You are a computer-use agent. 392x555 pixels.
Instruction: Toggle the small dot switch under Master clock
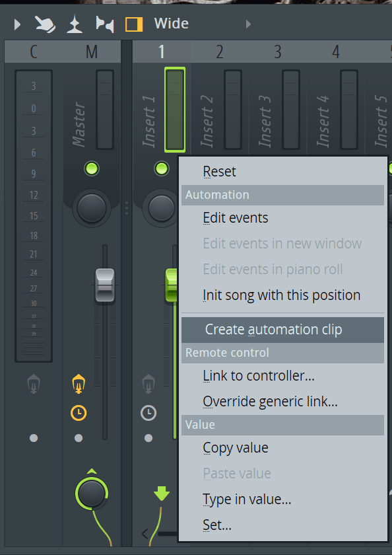79,438
